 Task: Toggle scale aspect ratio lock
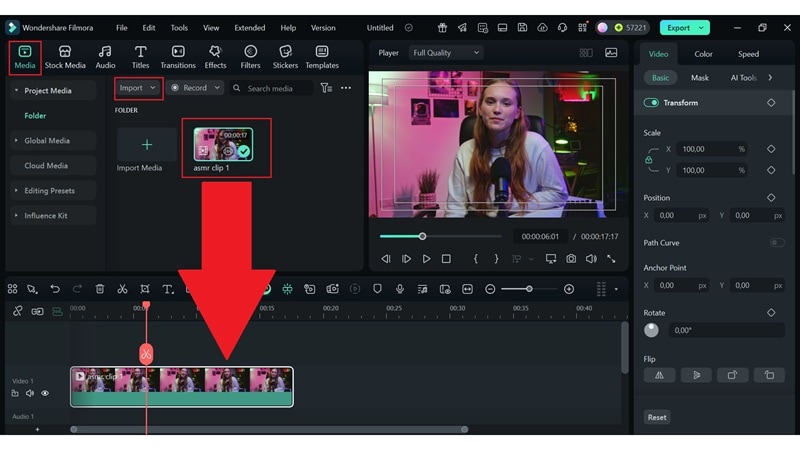click(x=648, y=160)
